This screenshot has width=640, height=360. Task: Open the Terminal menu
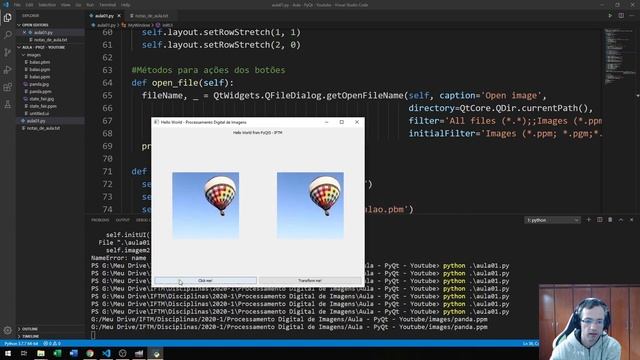pos(107,5)
